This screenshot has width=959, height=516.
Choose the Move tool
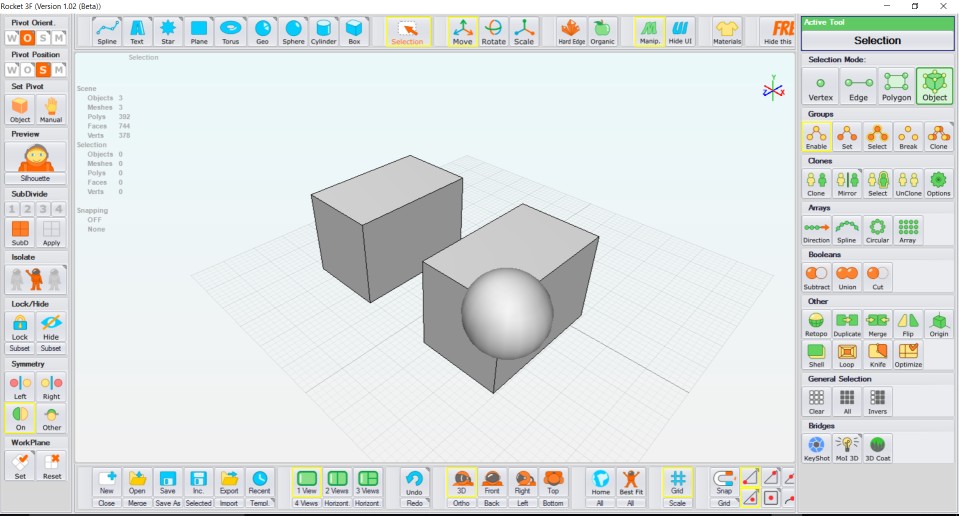[462, 32]
